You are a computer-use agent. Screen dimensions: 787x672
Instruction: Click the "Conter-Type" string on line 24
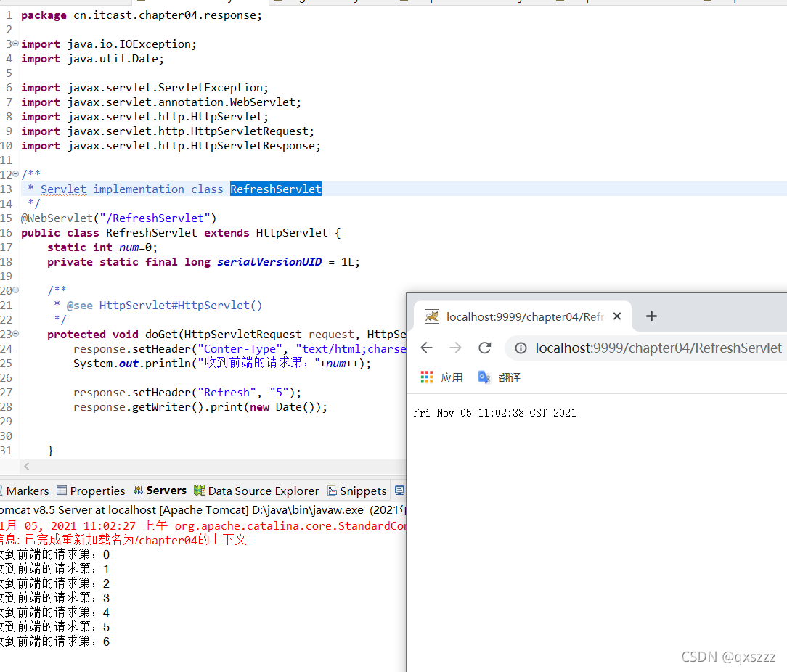coord(240,349)
